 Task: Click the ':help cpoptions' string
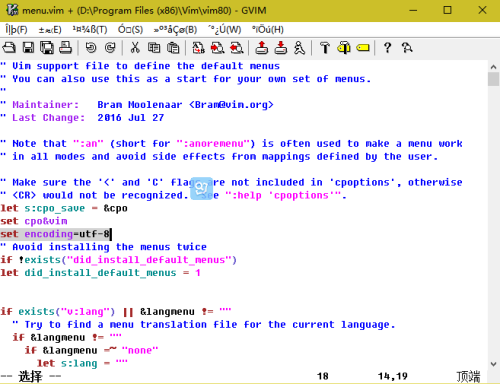(x=283, y=195)
